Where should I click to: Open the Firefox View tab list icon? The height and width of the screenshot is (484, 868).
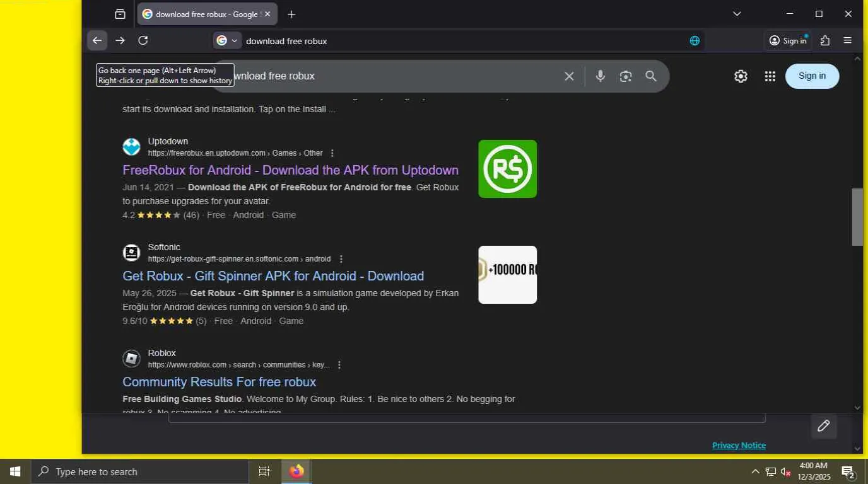point(120,14)
